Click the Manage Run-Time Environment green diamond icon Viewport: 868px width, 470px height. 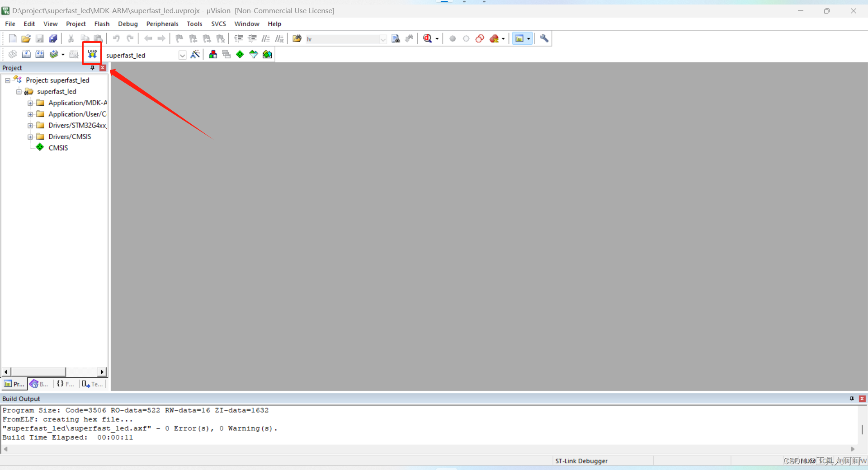(x=240, y=54)
